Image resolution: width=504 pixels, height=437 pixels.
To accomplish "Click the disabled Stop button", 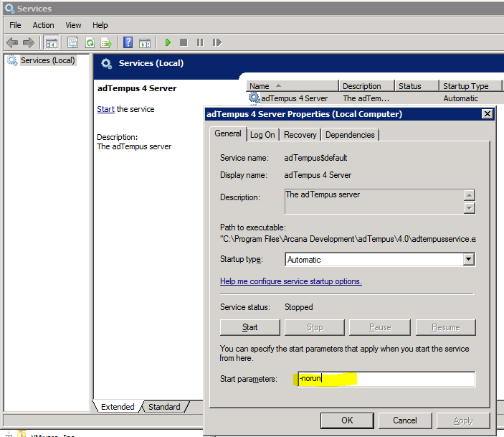I will point(315,327).
